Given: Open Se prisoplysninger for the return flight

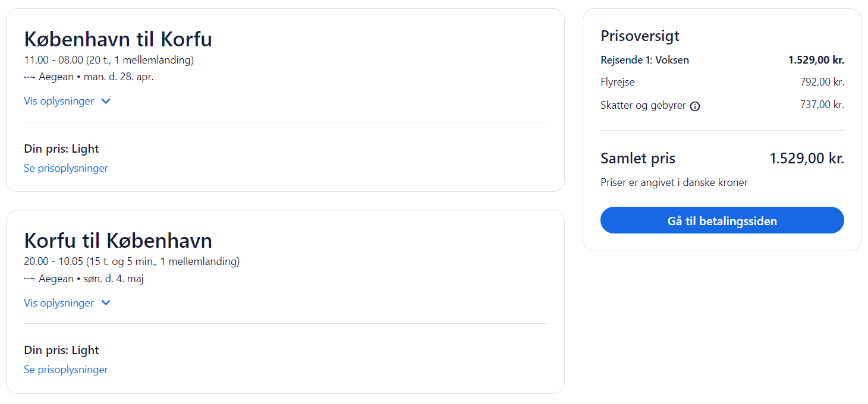Looking at the screenshot, I should pos(66,370).
